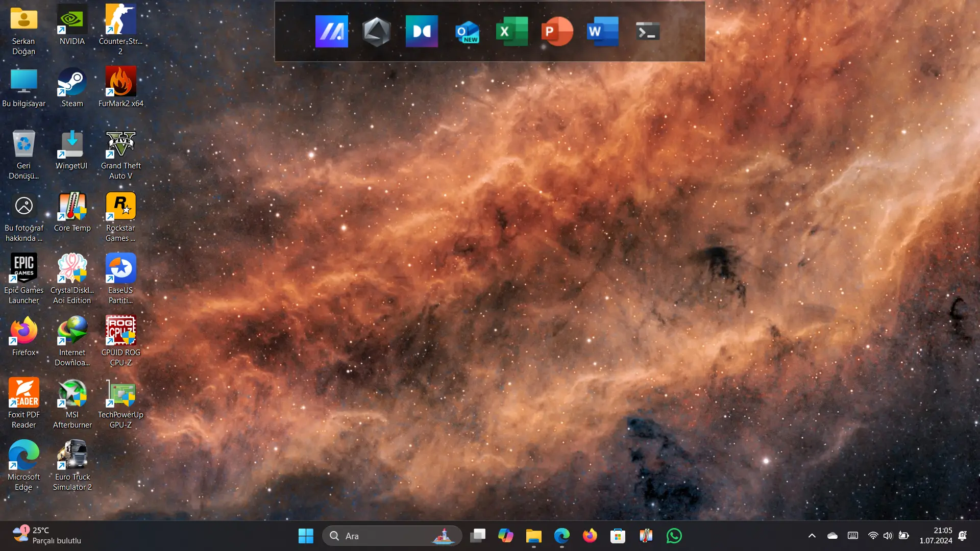Select the Core Temp shortcut

tap(72, 212)
